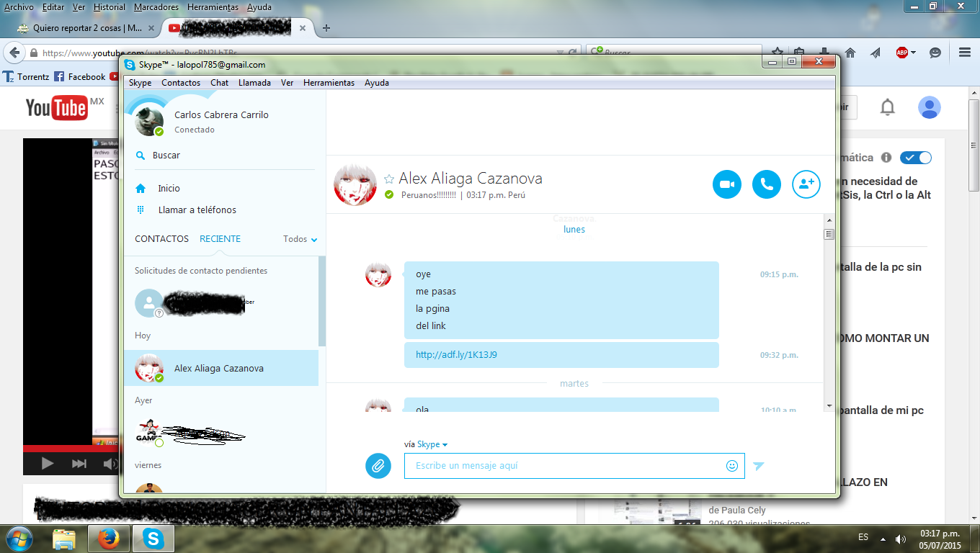Click Alex Aliaga Cazanova's header avatar

tap(354, 184)
